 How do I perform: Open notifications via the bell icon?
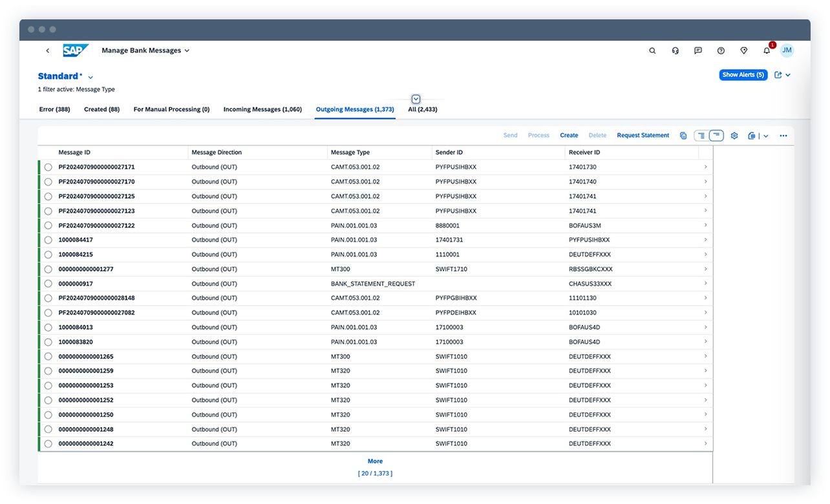pos(766,50)
